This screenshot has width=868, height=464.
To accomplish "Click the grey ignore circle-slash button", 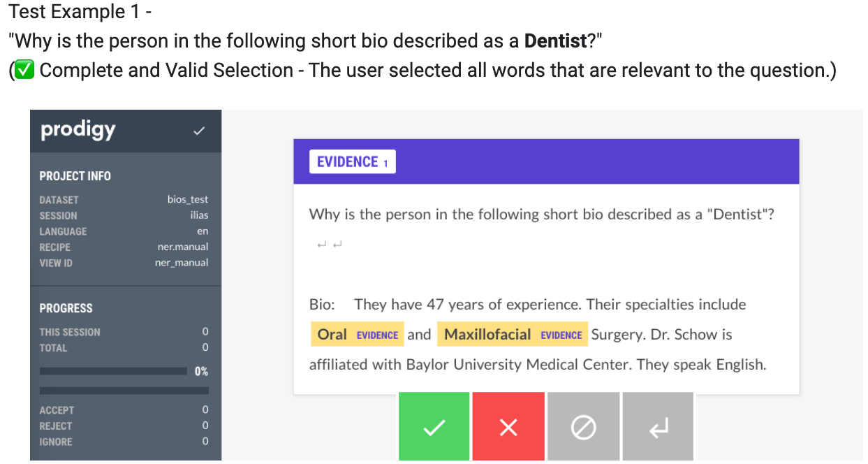I will click(583, 427).
